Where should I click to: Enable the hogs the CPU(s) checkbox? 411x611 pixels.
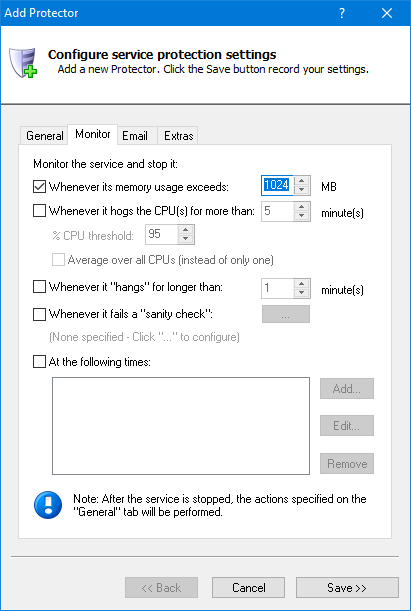click(39, 211)
